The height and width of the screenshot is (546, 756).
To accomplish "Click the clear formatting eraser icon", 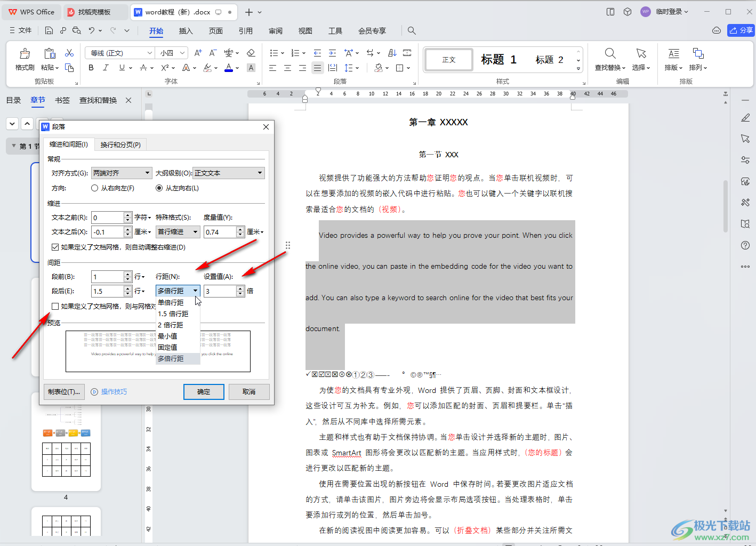I will [251, 53].
